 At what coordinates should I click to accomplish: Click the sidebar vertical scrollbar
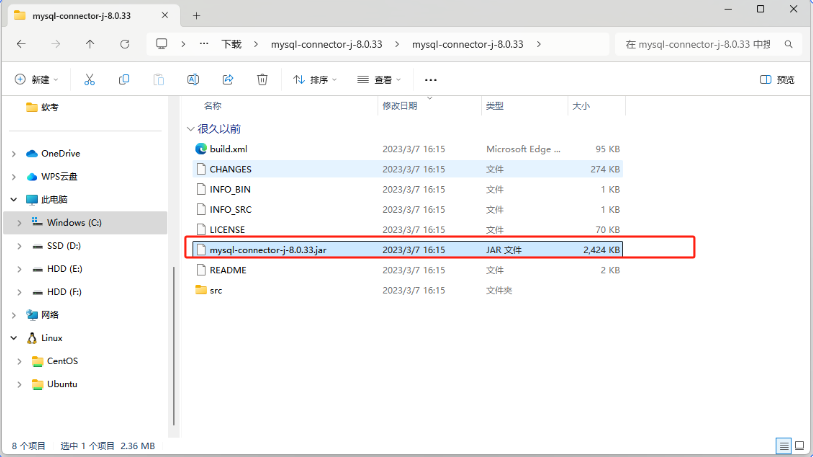(174, 347)
